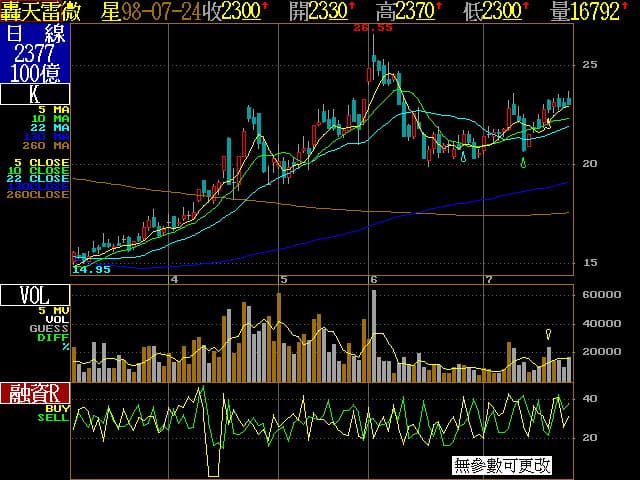Click the red up arrow after 低2300
The width and height of the screenshot is (640, 480).
coord(527,7)
